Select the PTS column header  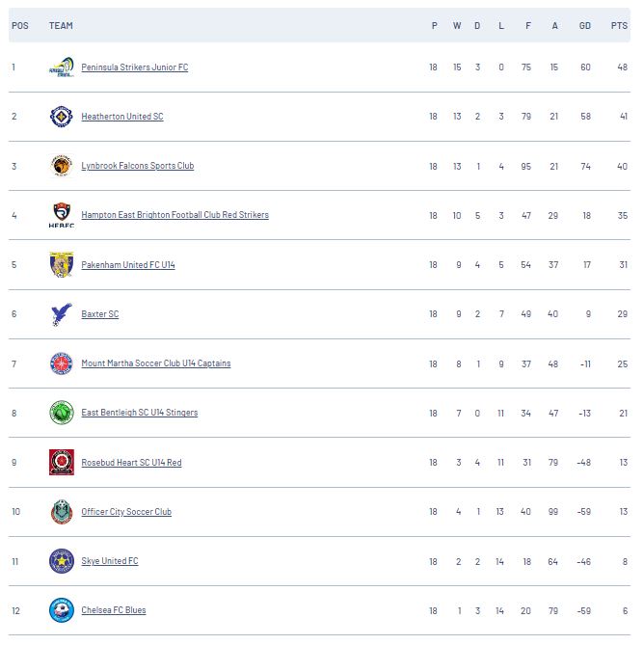pos(619,25)
